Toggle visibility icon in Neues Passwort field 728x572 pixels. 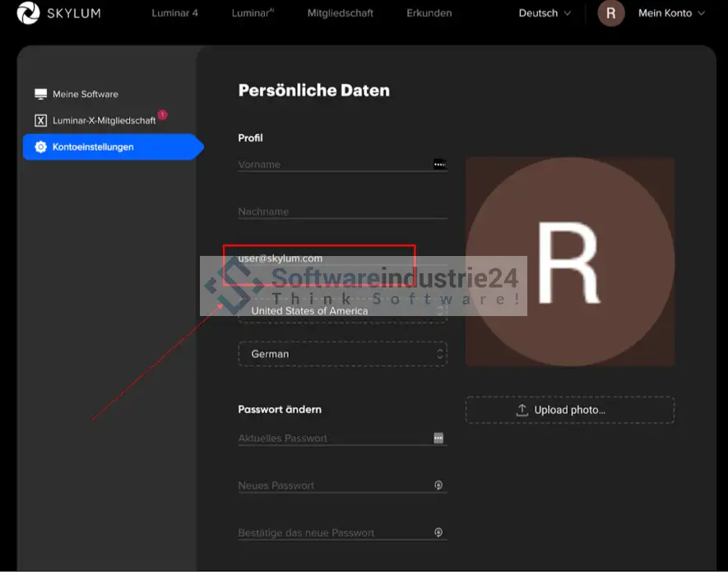pos(439,486)
